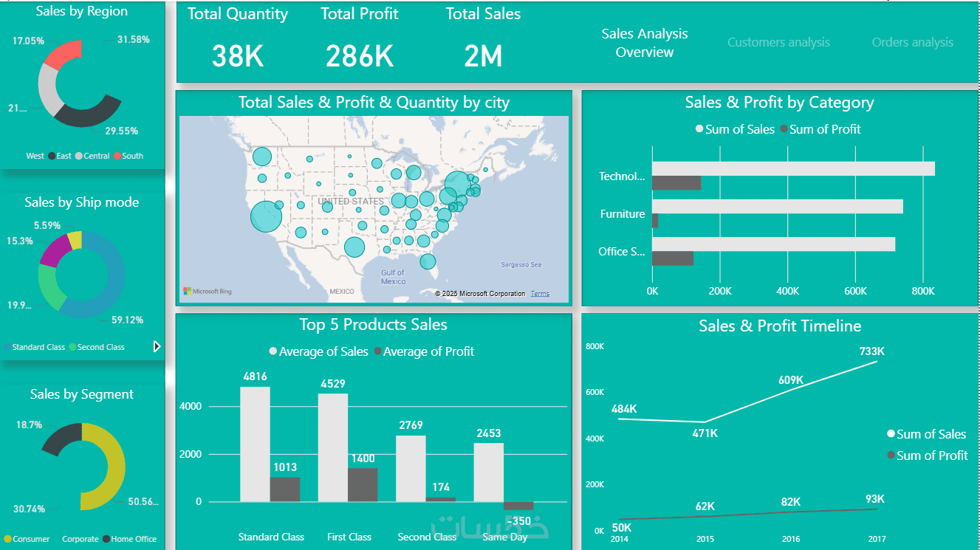Switch to Orders analysis page
980x550 pixels.
coord(912,43)
